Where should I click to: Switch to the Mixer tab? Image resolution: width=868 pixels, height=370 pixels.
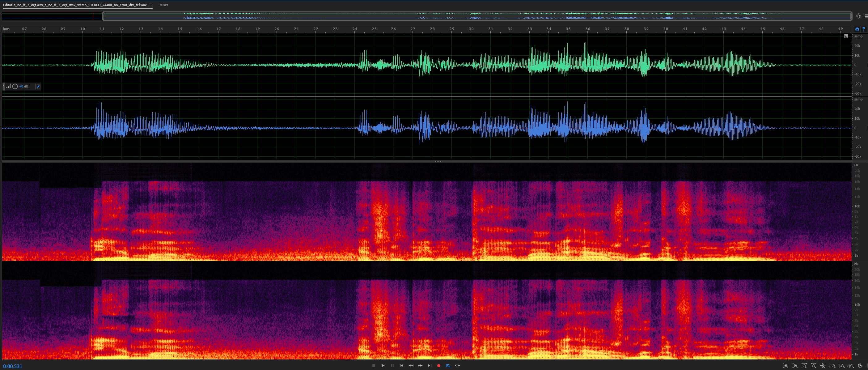pyautogui.click(x=163, y=5)
